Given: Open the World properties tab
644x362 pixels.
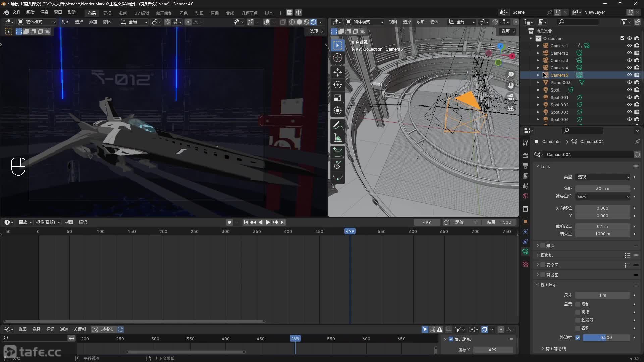Looking at the screenshot, I should pos(525,196).
